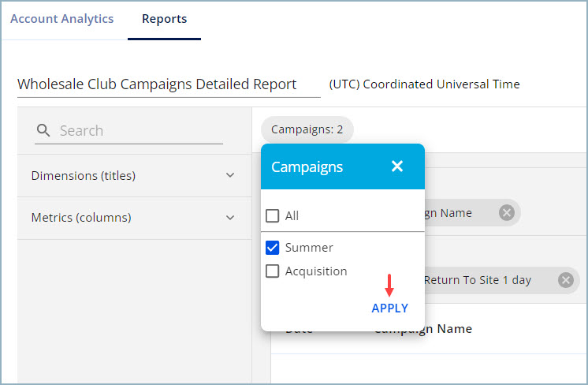Remove the Return To Site 1 day chip
The image size is (588, 385).
[x=565, y=280]
